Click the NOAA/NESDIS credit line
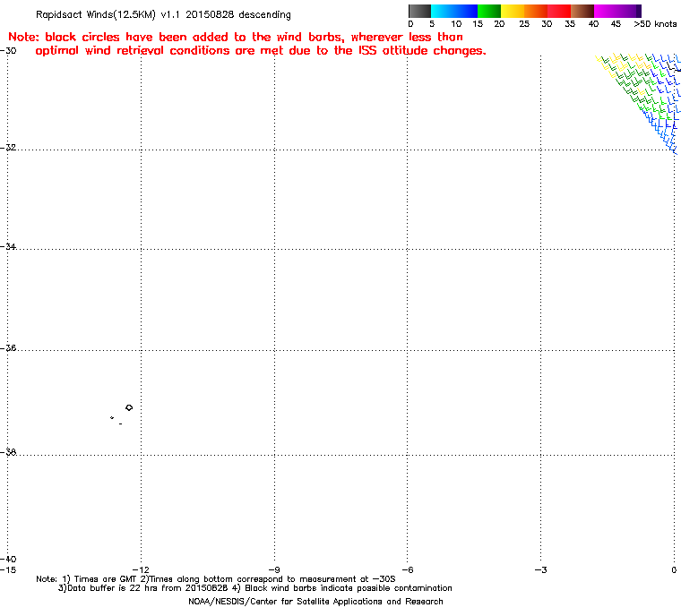This screenshot has width=681, height=616. tap(315, 602)
